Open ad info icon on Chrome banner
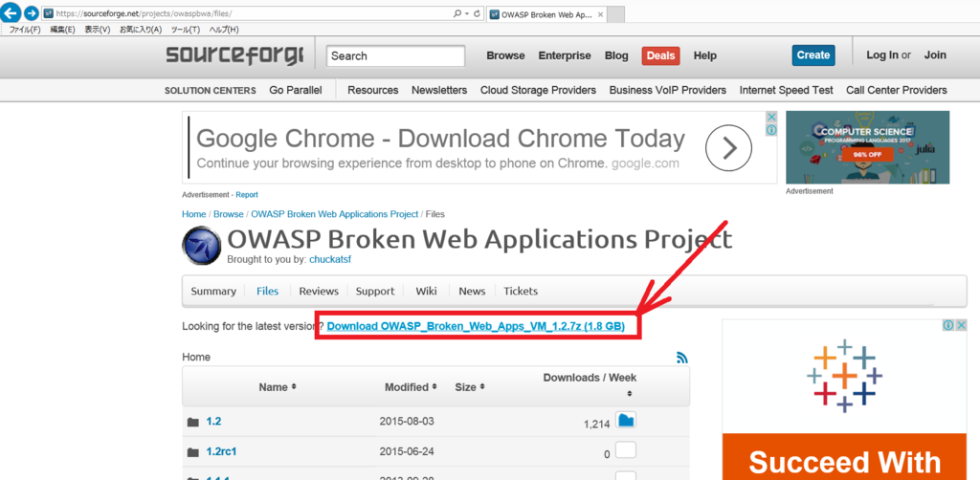Image resolution: width=980 pixels, height=480 pixels. [x=772, y=130]
